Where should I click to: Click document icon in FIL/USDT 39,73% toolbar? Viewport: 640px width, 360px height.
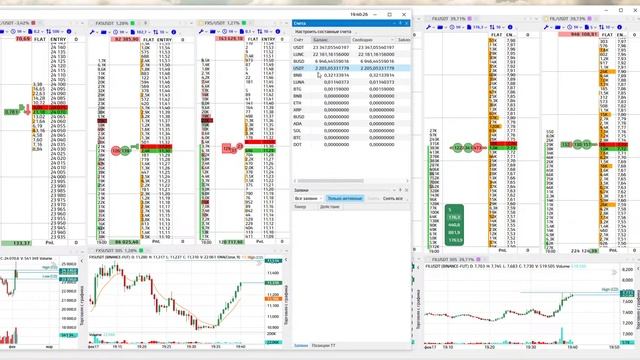pos(587,27)
